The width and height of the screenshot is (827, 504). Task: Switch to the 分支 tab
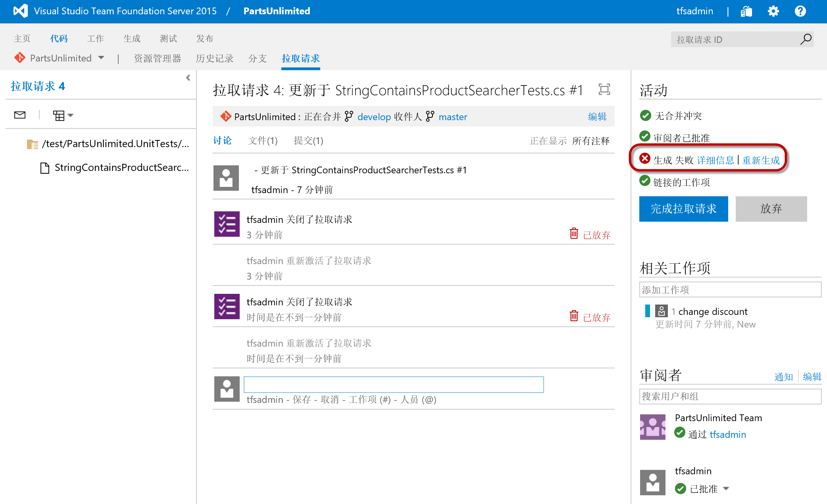tap(258, 58)
